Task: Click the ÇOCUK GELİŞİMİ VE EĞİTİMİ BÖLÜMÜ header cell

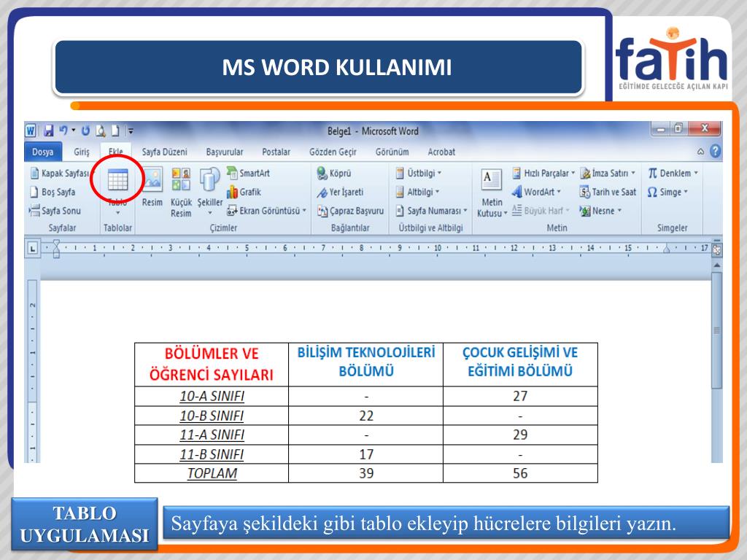Action: click(x=520, y=365)
